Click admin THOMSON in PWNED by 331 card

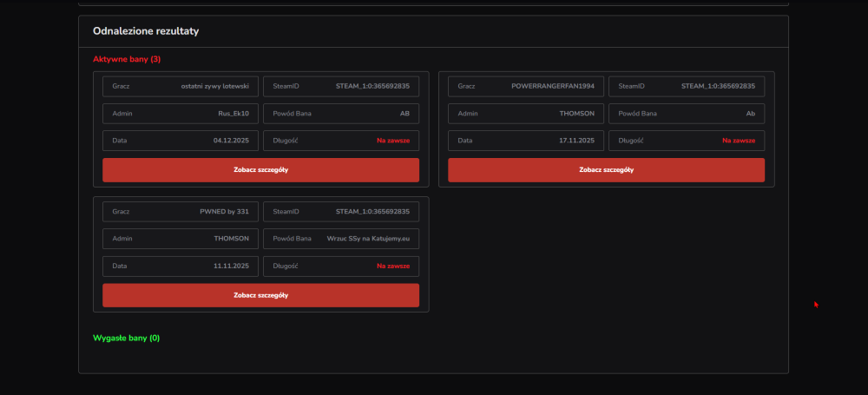point(232,239)
